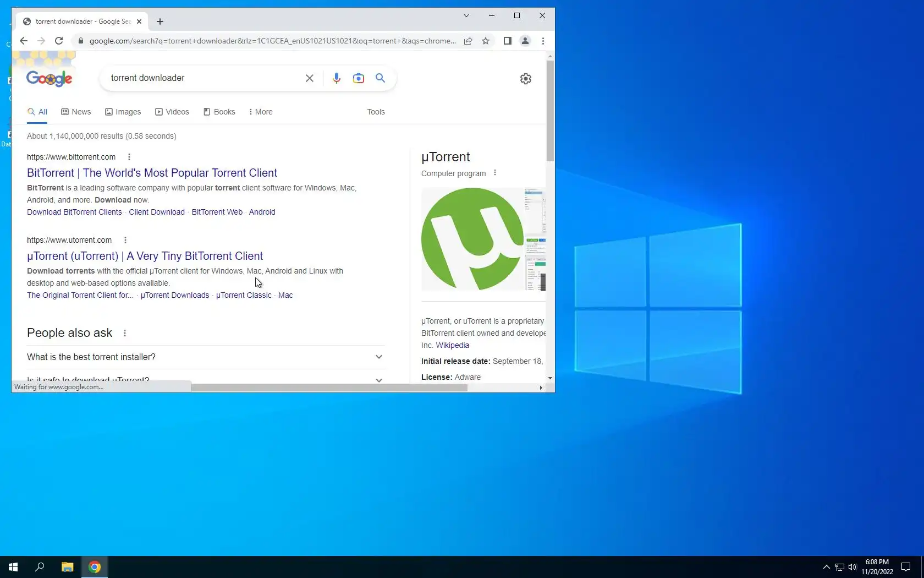Submit search with the magnifier icon
924x578 pixels.
[x=380, y=78]
